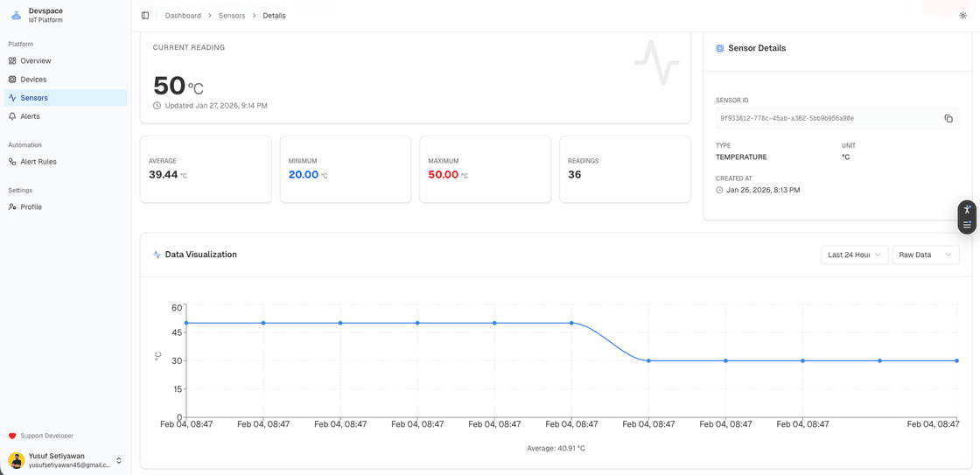Click the first data point on the chart
The height and width of the screenshot is (475, 980).
coord(186,323)
